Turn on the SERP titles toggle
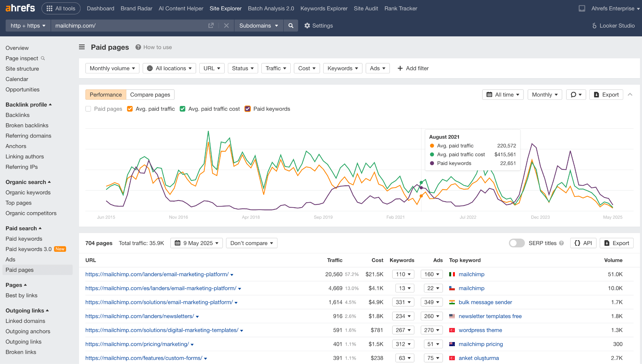 coord(517,243)
